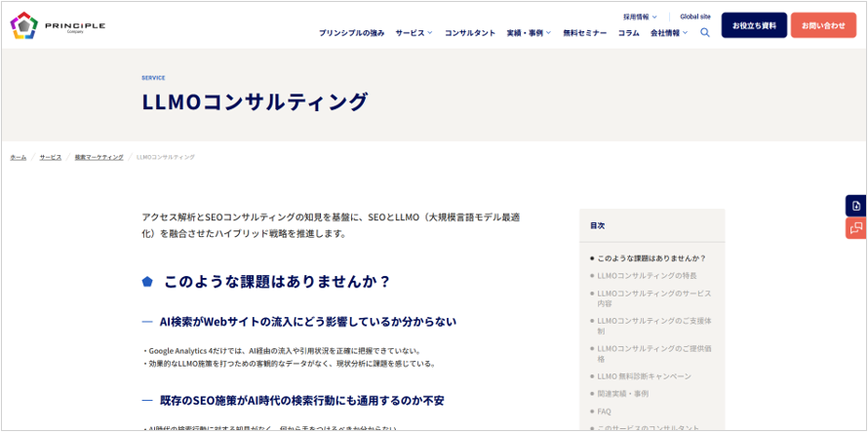Click the intro paragraph アクセス解析とSEOコンサルティング
Image resolution: width=868 pixels, height=432 pixels.
(331, 225)
